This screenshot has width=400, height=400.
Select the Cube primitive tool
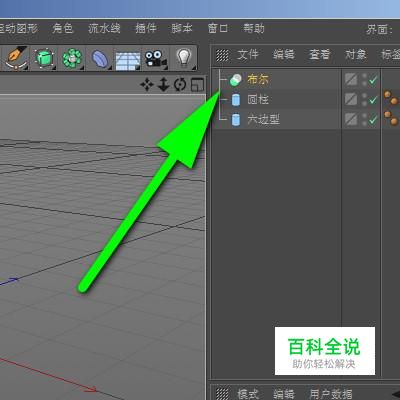[44, 58]
